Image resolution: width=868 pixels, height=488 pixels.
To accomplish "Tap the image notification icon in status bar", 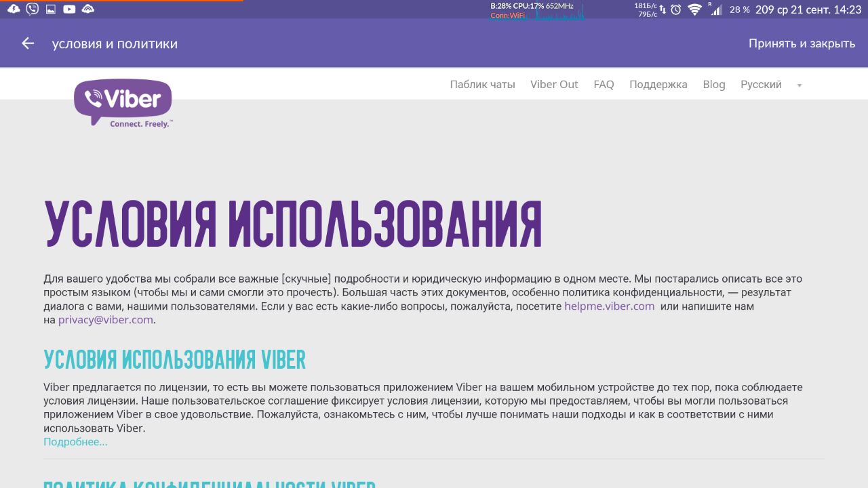I will point(51,9).
